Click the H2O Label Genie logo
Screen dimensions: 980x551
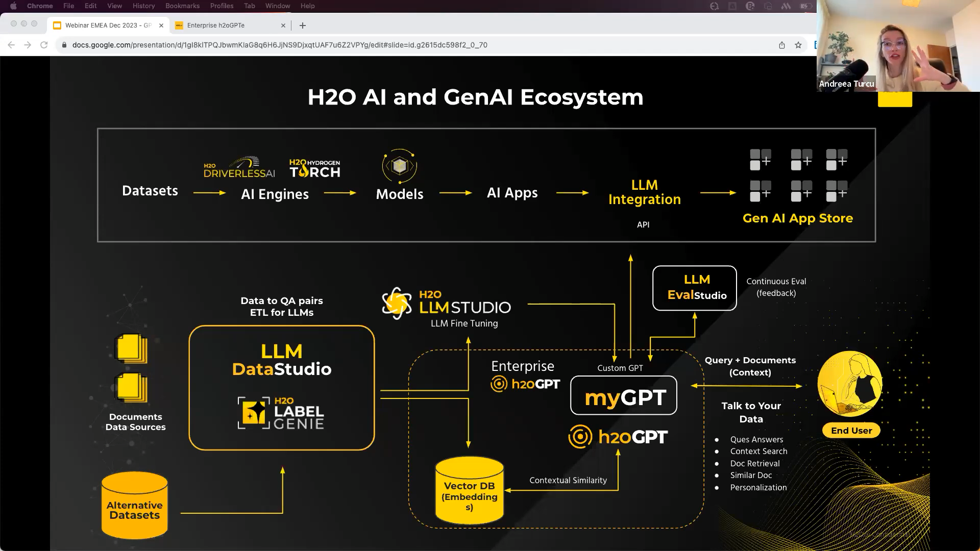tap(281, 413)
